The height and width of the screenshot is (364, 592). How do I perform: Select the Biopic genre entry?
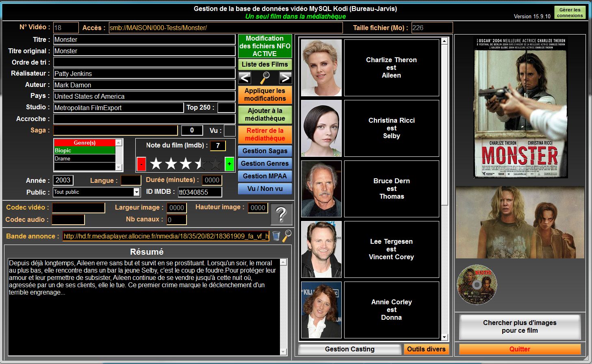[85, 150]
